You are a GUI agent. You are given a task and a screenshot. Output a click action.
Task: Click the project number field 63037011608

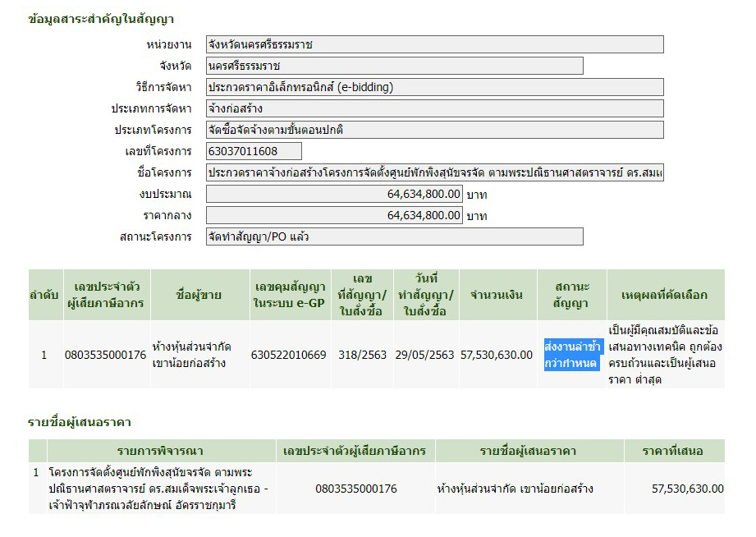pos(254,151)
